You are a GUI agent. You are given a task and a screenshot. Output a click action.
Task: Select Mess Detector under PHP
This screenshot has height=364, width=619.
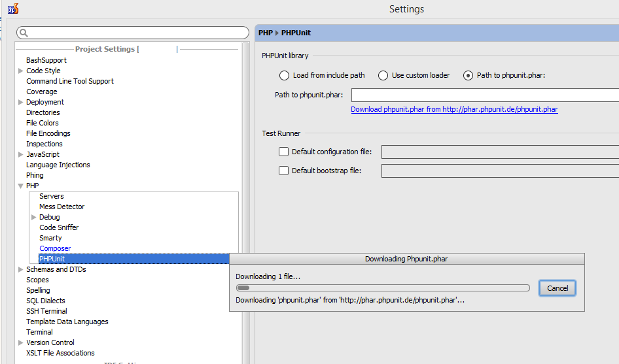click(62, 207)
